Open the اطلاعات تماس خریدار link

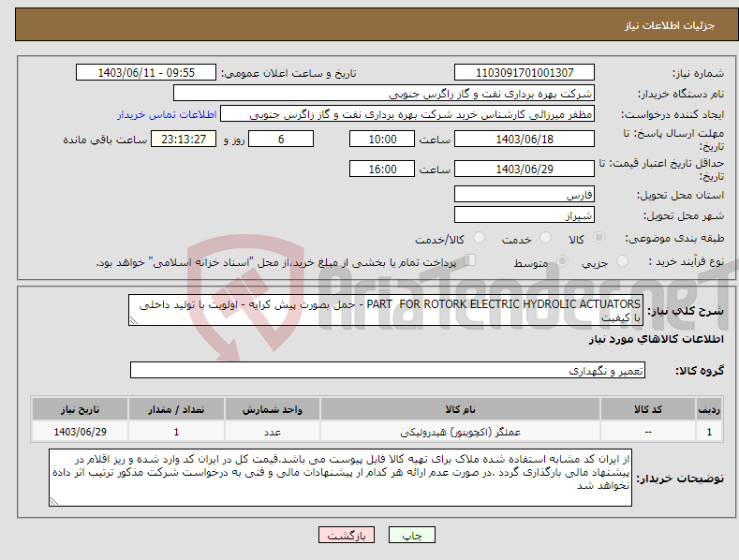[167, 114]
